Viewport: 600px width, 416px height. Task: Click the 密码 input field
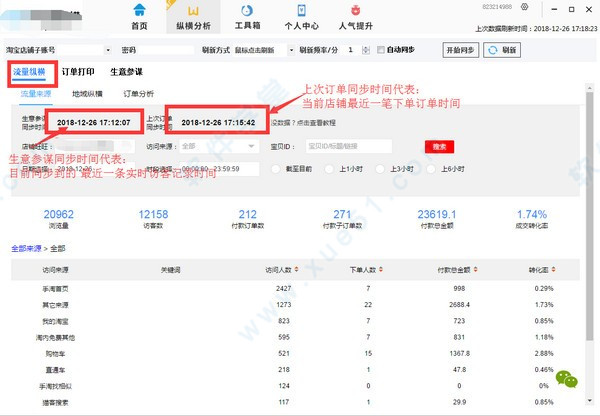pos(166,50)
